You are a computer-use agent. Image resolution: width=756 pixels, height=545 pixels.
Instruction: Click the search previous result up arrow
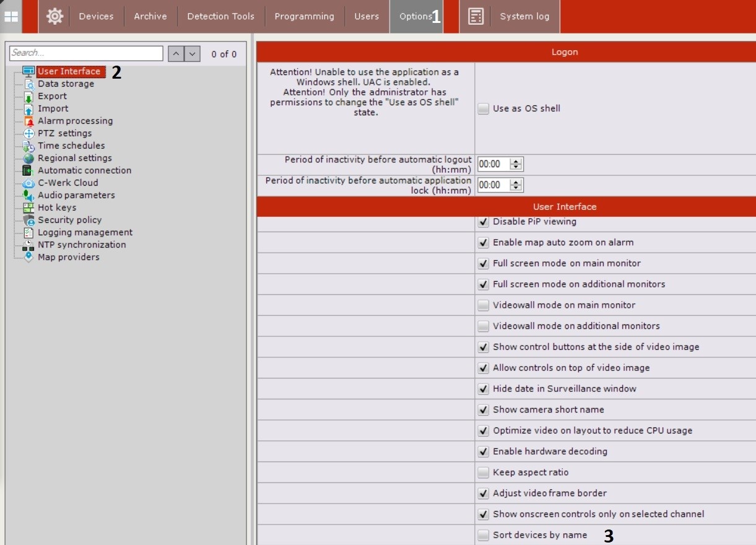pyautogui.click(x=176, y=54)
